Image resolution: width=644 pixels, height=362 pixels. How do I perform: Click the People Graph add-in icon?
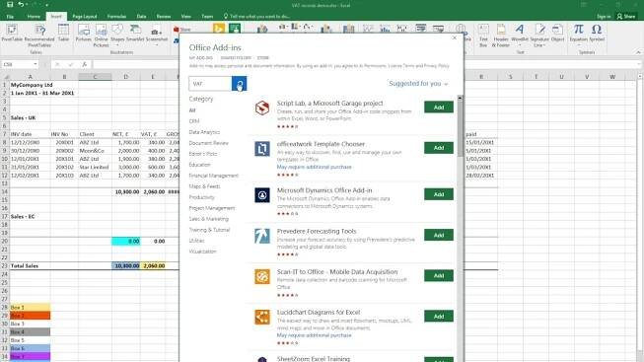(x=235, y=29)
